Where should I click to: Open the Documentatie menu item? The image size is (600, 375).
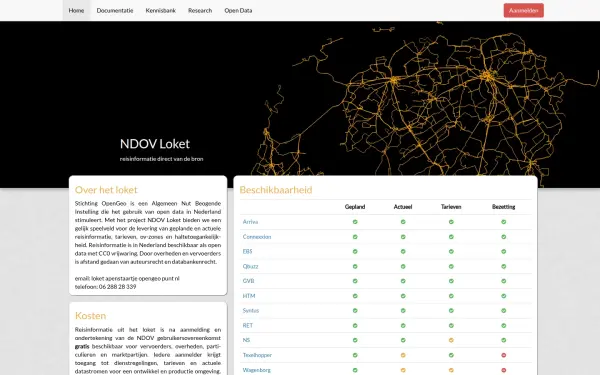(115, 10)
